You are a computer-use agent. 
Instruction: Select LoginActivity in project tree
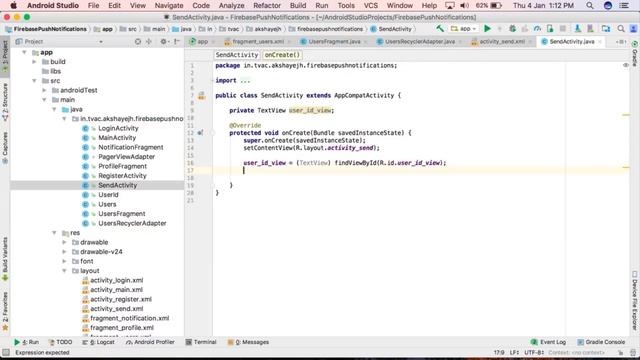click(x=118, y=128)
